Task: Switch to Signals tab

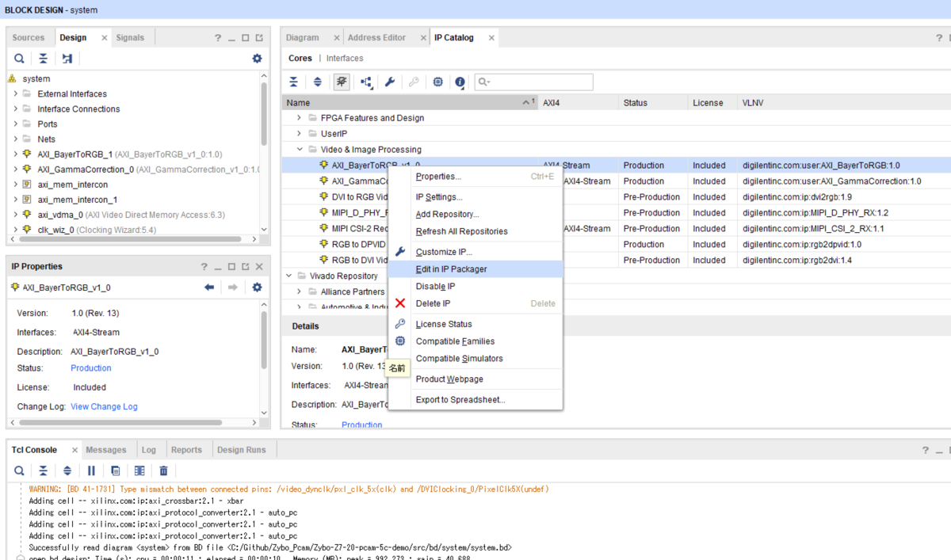Action: click(130, 37)
